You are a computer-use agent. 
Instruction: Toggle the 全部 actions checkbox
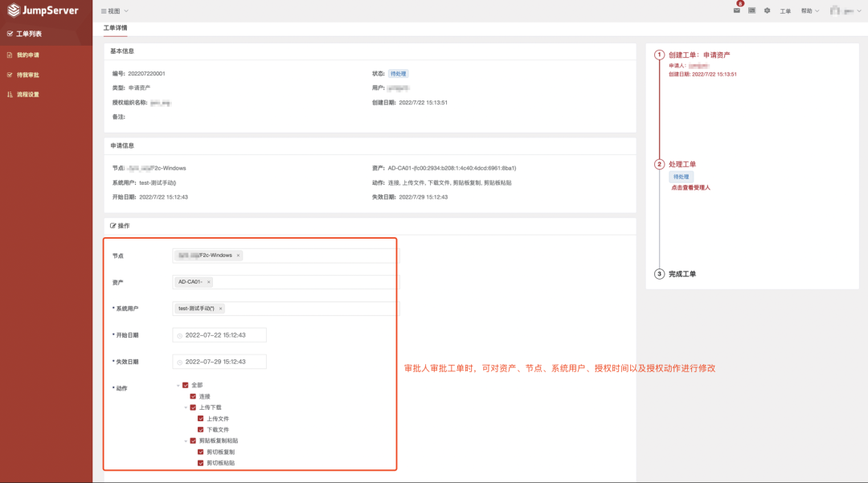coord(186,385)
